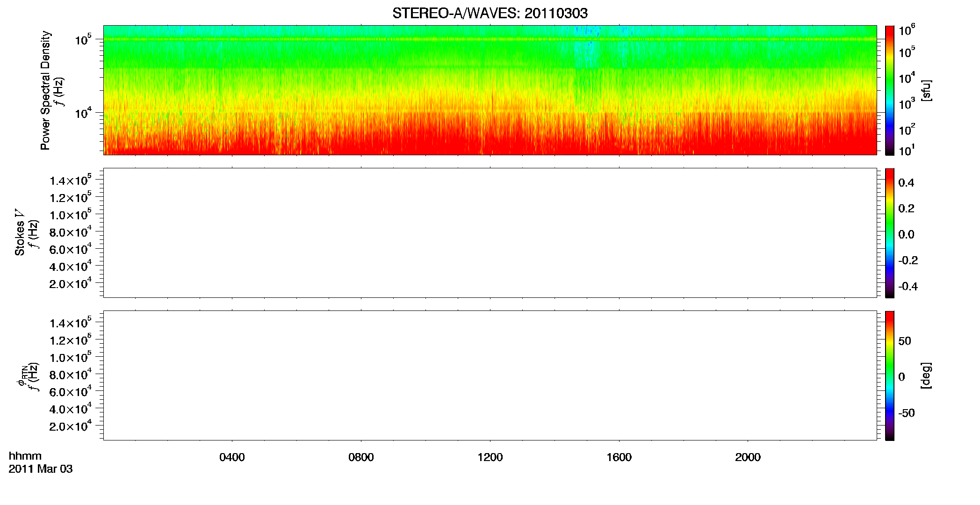Viewport: 980px width, 505px height.
Task: Select the 1200 time axis label
Action: pyautogui.click(x=490, y=457)
